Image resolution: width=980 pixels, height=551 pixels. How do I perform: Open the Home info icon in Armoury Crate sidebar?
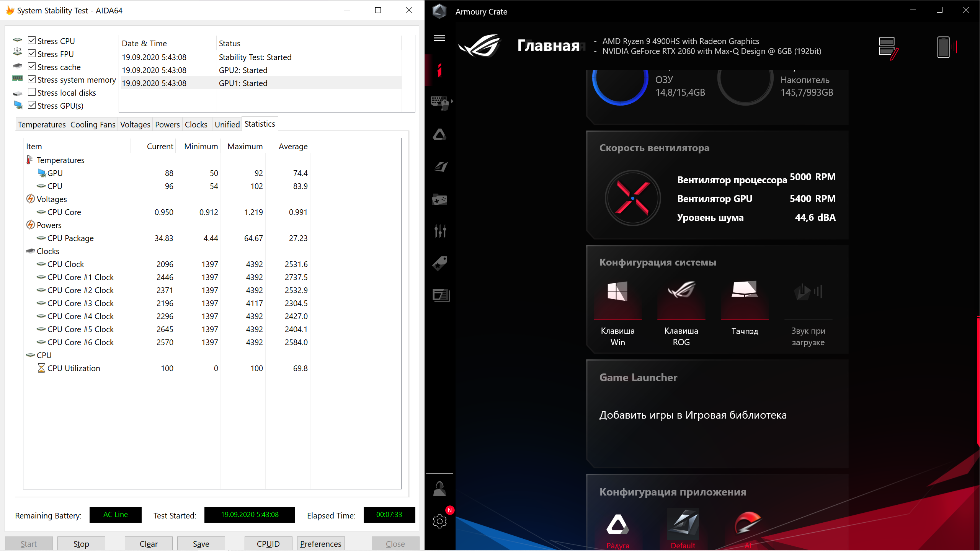[x=439, y=70]
